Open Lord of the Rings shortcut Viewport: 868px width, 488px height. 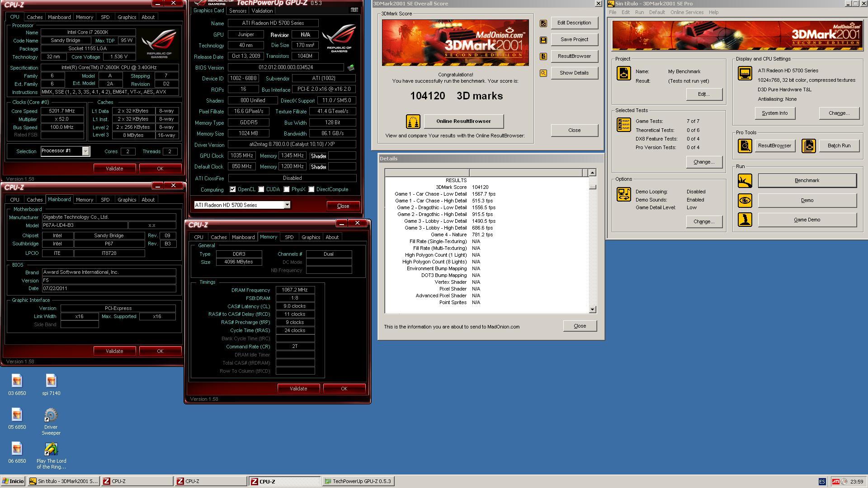51,455
